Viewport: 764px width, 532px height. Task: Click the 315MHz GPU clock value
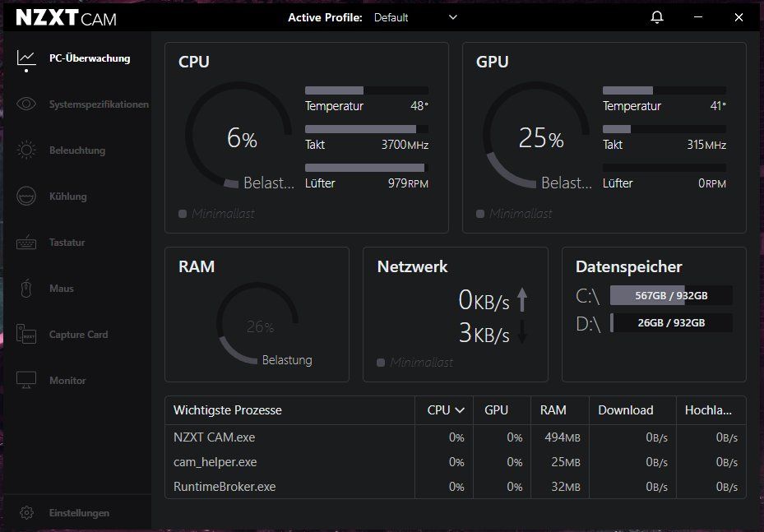[706, 145]
